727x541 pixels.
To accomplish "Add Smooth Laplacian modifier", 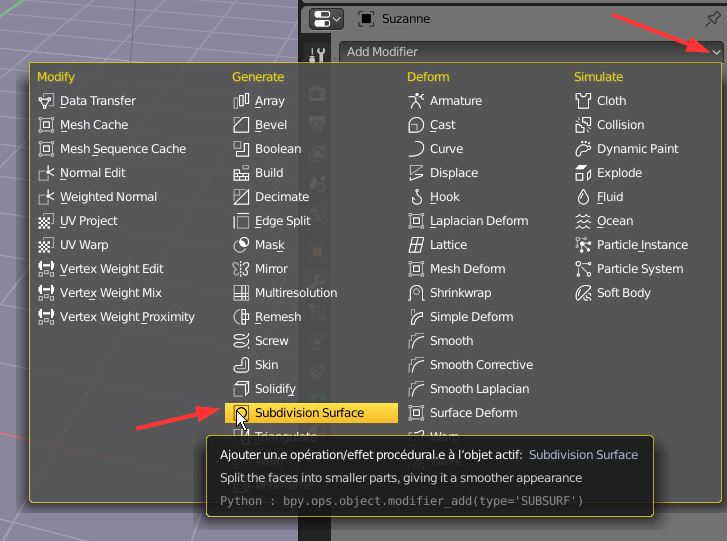I will (x=469, y=389).
